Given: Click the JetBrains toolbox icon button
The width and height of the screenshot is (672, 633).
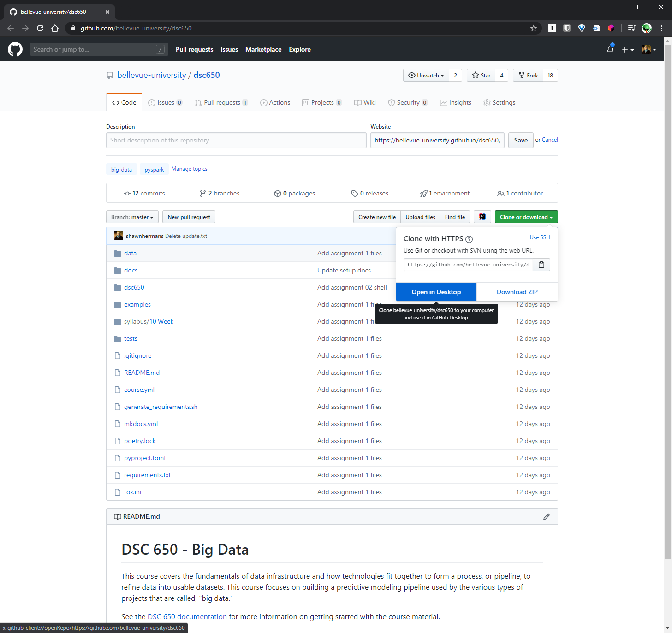Looking at the screenshot, I should [482, 217].
